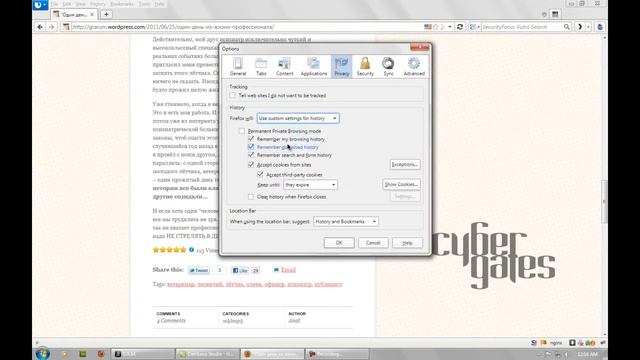Open the Bookmarks menu
Viewport: 640px width, 360px height.
(122, 4)
